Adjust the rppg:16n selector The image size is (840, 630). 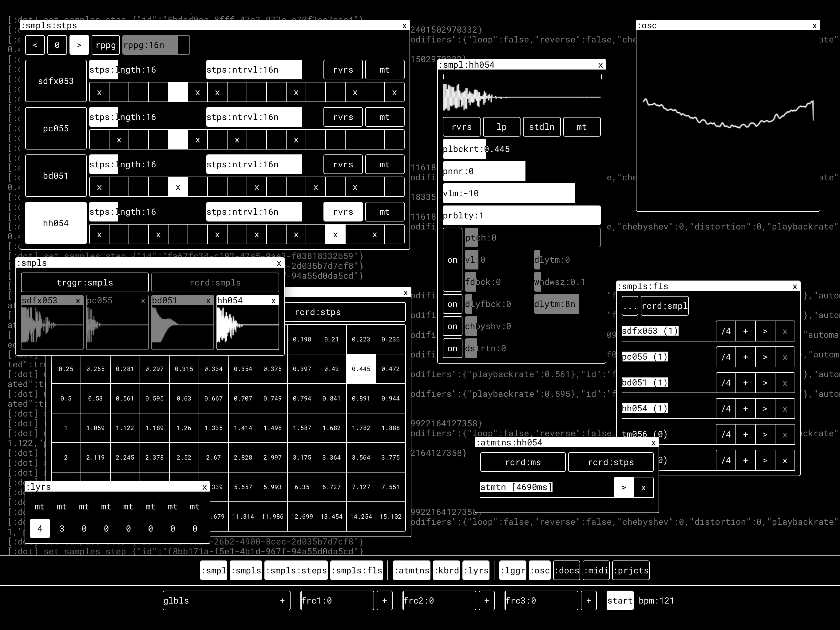pos(156,45)
